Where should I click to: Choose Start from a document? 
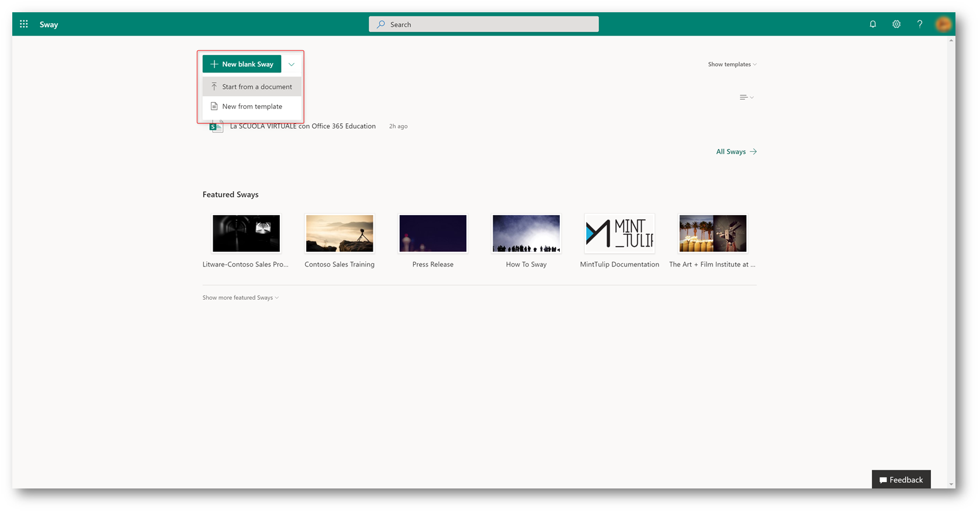pyautogui.click(x=252, y=86)
